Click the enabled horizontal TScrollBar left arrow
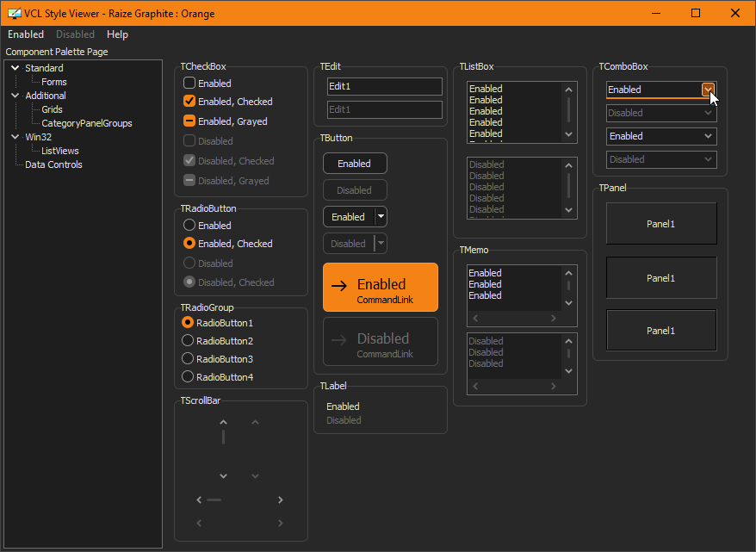 (x=199, y=500)
